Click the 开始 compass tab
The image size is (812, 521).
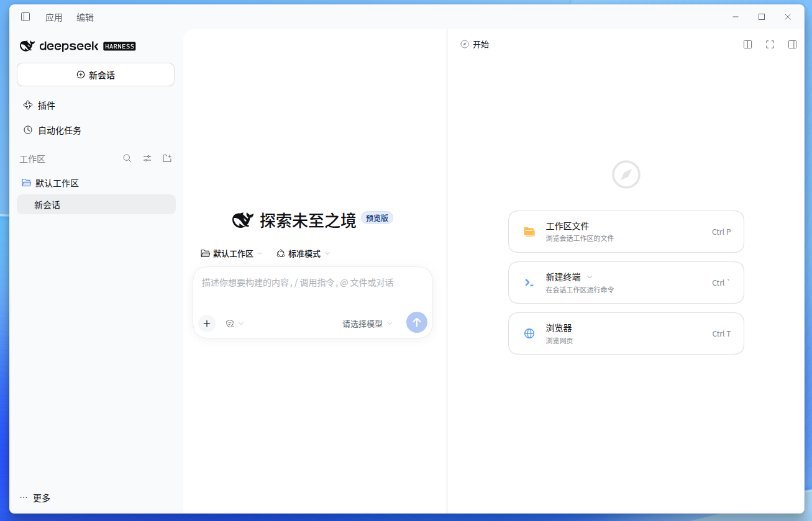[x=475, y=45]
